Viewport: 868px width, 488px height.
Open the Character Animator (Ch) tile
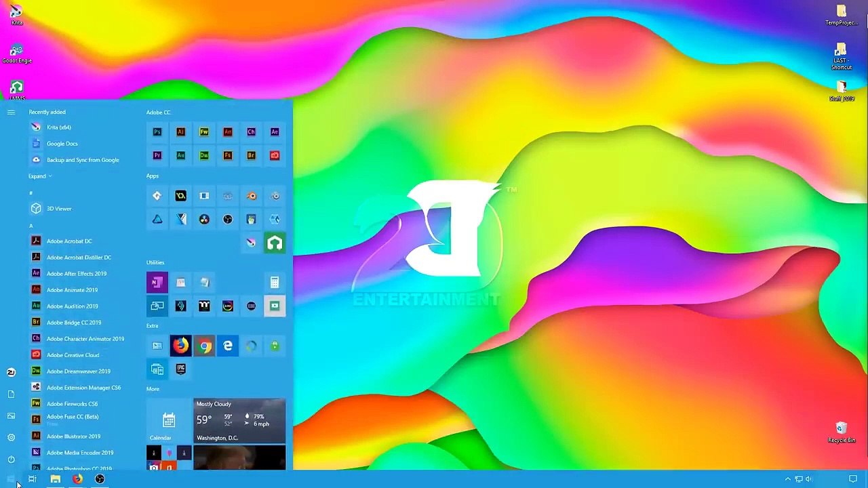click(x=251, y=131)
